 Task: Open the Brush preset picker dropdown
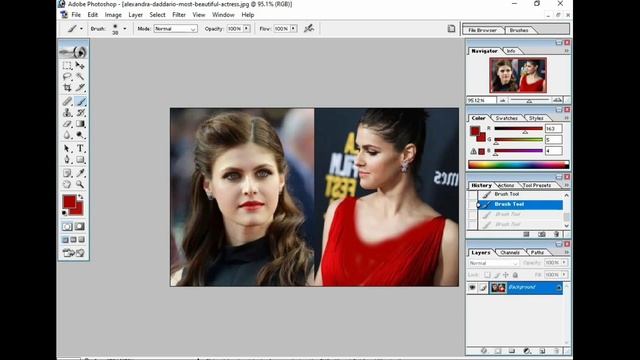124,29
